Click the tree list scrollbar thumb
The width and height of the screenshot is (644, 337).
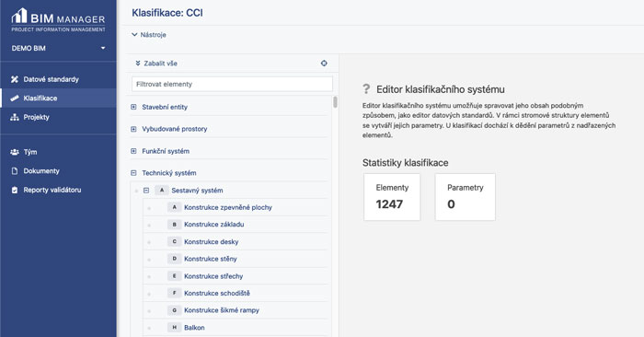335,102
